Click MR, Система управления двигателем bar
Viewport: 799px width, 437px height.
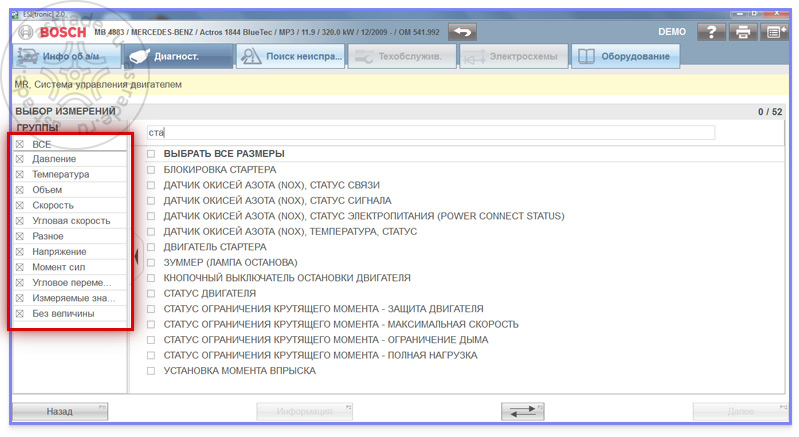(x=401, y=85)
